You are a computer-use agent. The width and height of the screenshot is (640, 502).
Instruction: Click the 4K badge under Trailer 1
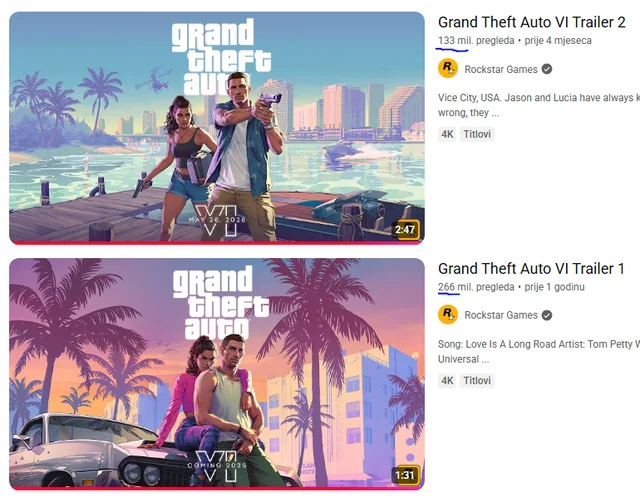pos(447,380)
